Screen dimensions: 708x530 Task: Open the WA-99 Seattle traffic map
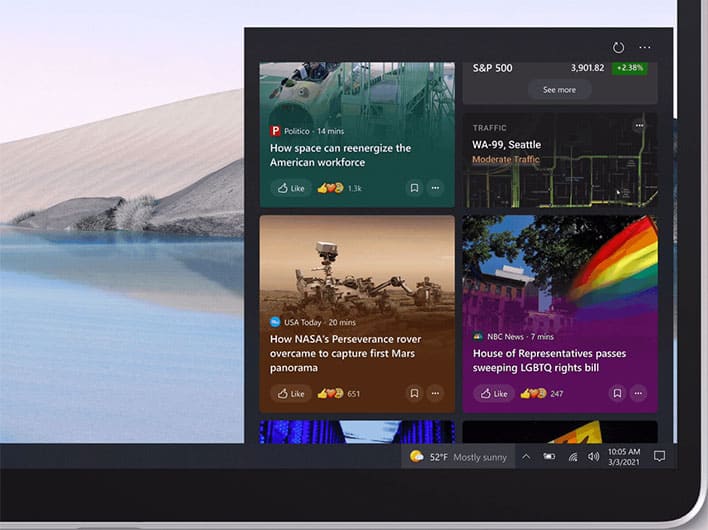(560, 160)
